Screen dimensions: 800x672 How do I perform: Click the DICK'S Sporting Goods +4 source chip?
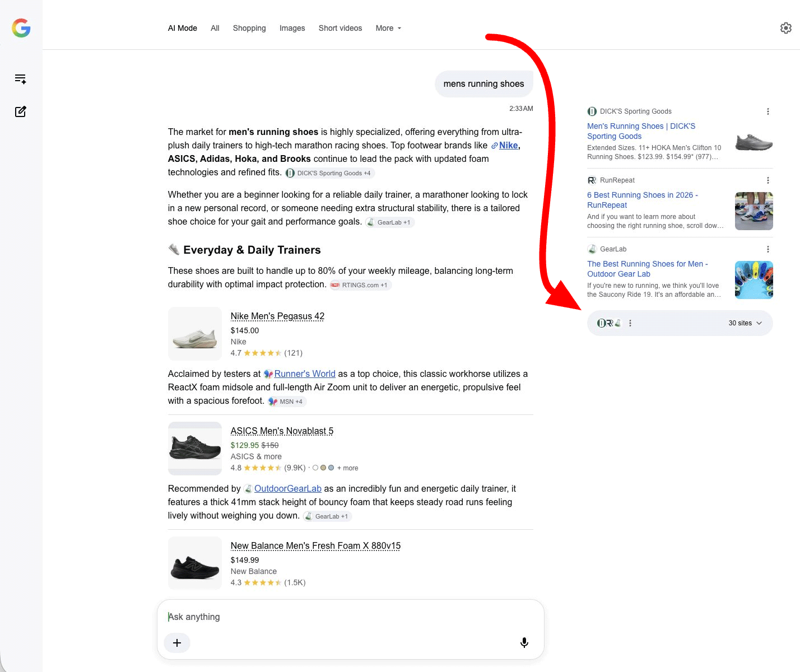pos(329,173)
